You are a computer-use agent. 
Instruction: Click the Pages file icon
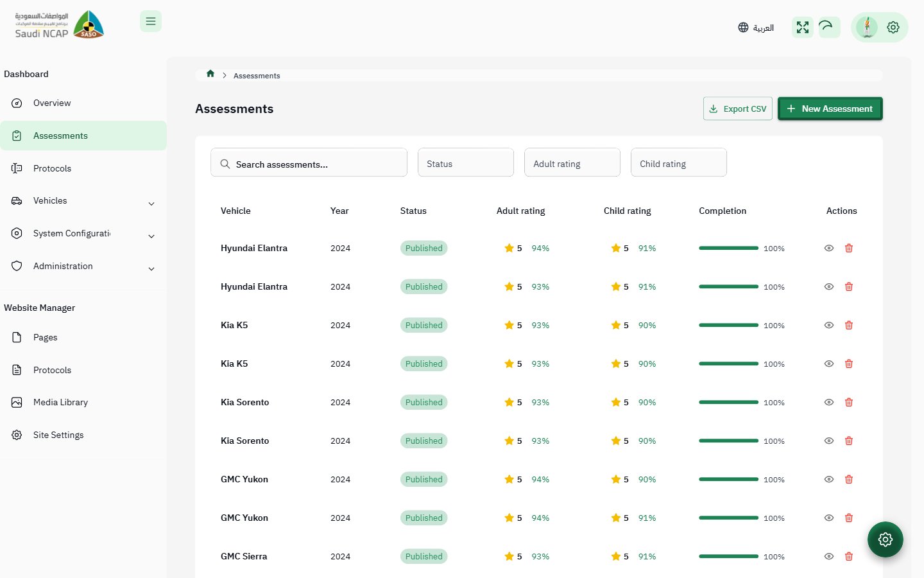[17, 337]
